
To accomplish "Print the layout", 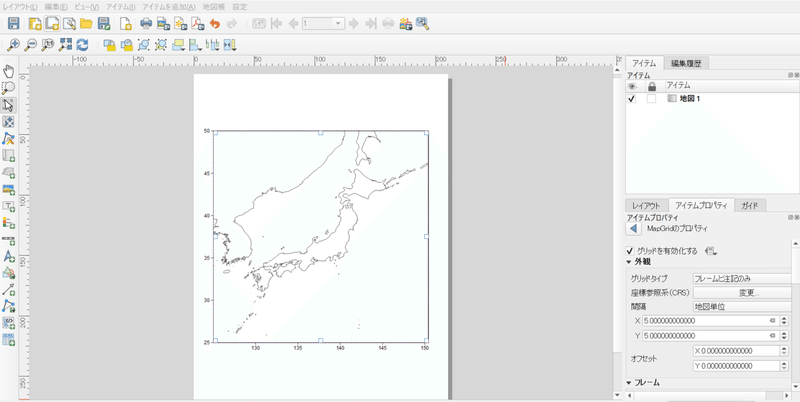I will point(146,23).
